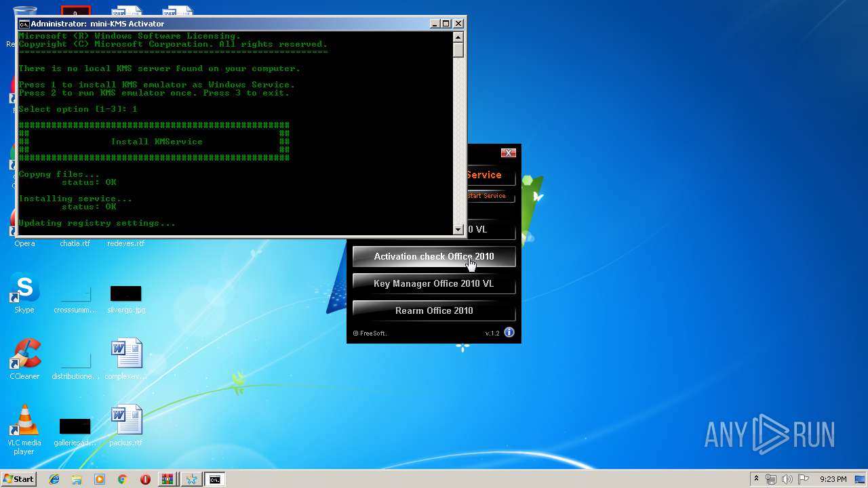
Task: Select VLC media player desktop icon
Action: pos(24,430)
